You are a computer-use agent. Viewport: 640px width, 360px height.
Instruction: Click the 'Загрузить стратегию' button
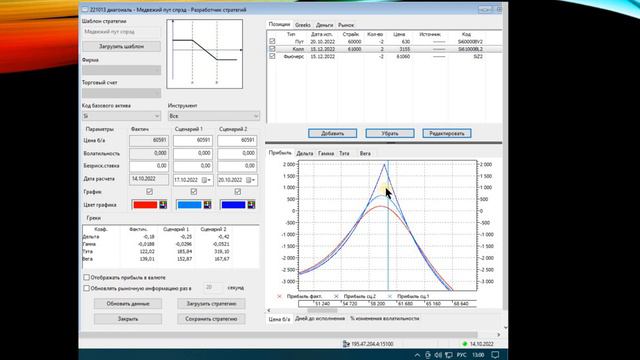(x=211, y=304)
